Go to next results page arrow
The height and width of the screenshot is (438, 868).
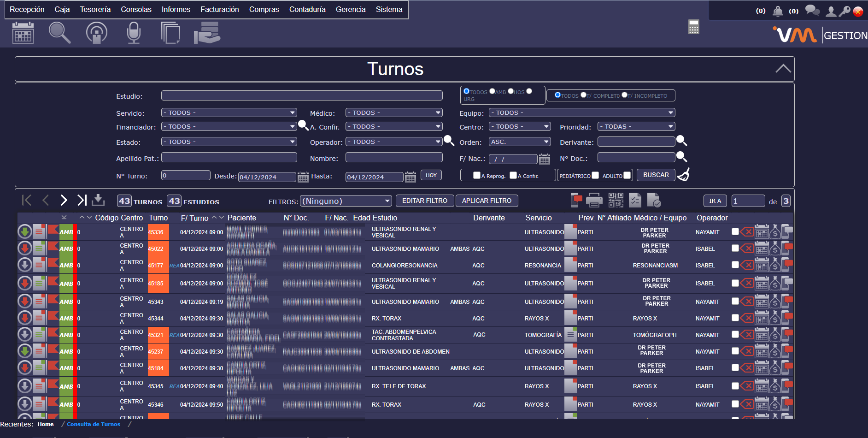pyautogui.click(x=64, y=200)
